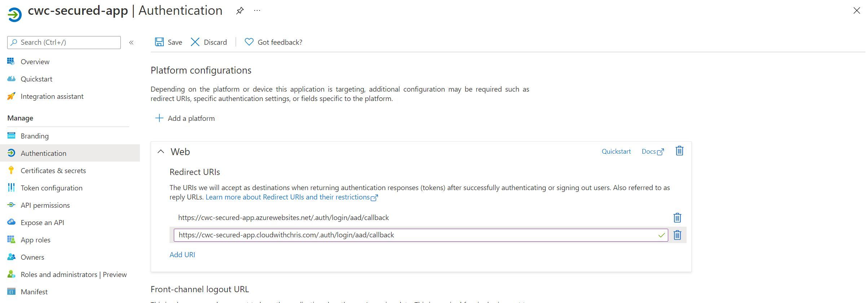Delete the Web platform with the trash icon
868x303 pixels.
[x=679, y=151]
